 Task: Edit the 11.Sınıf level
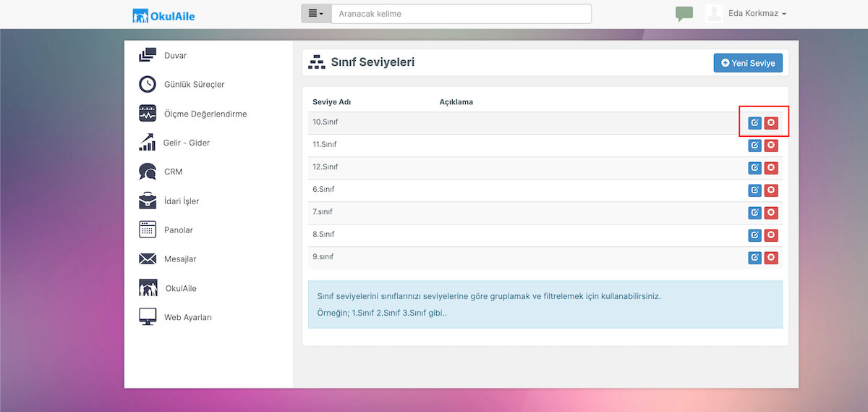(x=755, y=146)
